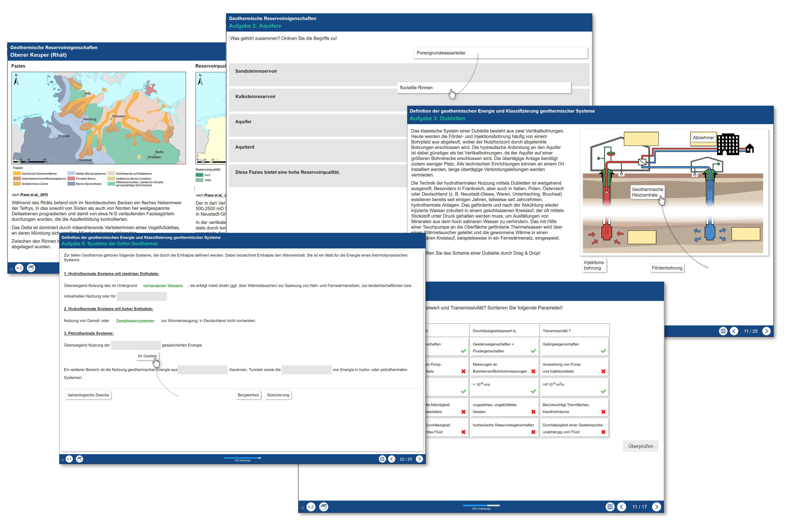
Task: Open A-Z glossary in Oberer Keuper window
Action: [19, 268]
